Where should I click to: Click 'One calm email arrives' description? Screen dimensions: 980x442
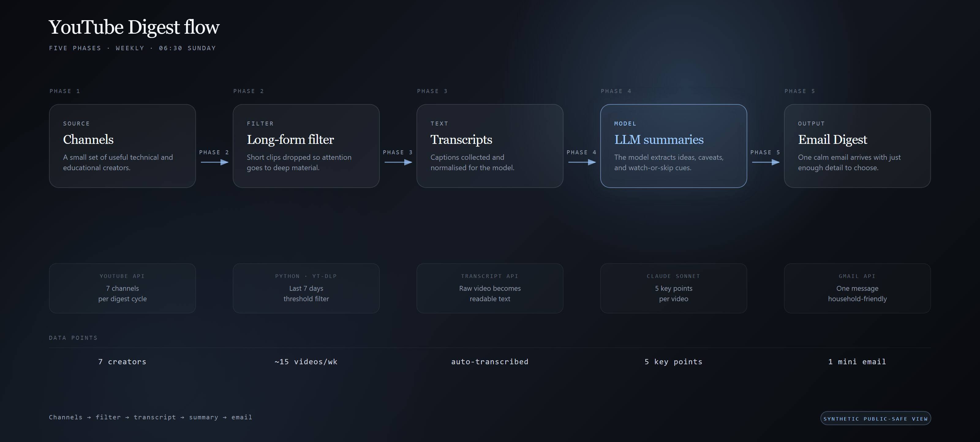[849, 163]
